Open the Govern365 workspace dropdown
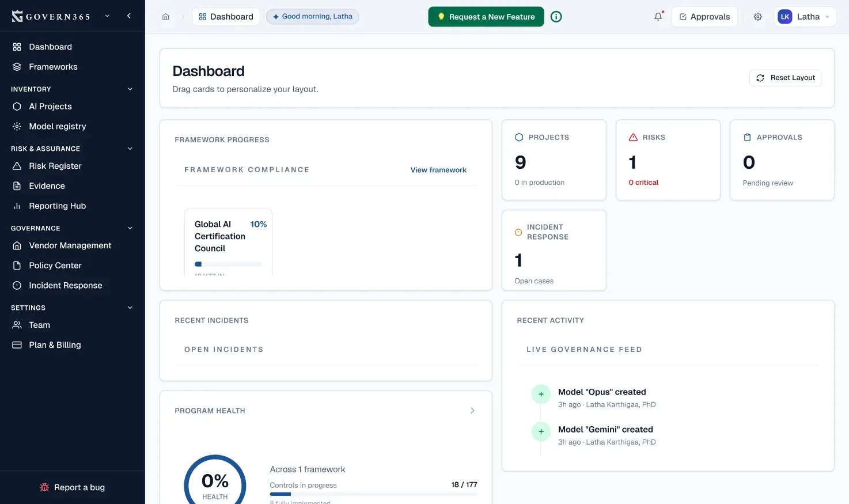 pos(107,16)
